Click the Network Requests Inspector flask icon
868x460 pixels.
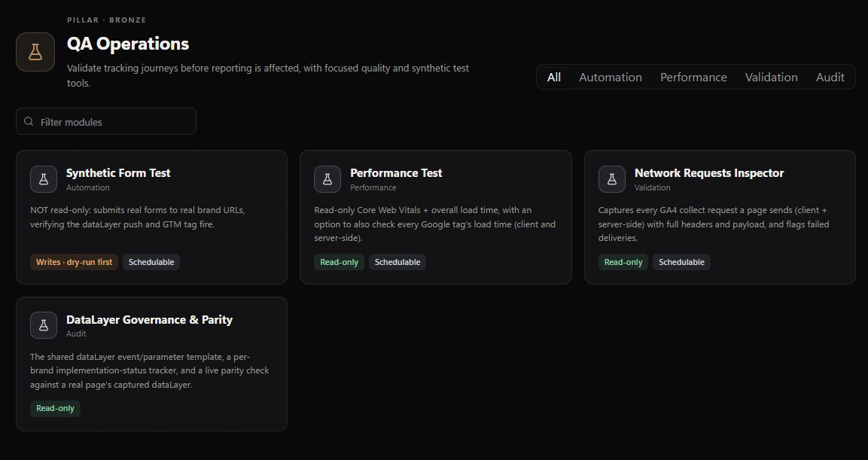point(612,179)
